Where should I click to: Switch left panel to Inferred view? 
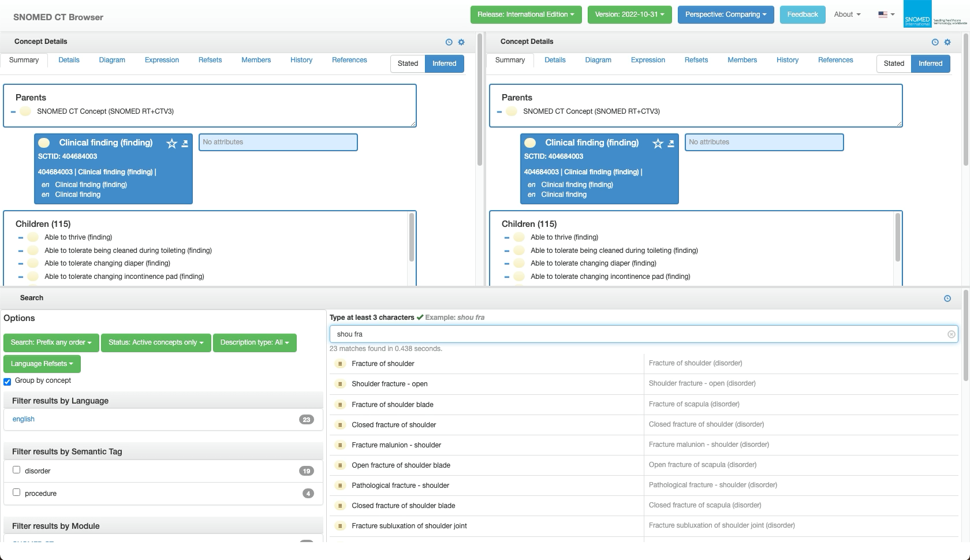coord(445,64)
